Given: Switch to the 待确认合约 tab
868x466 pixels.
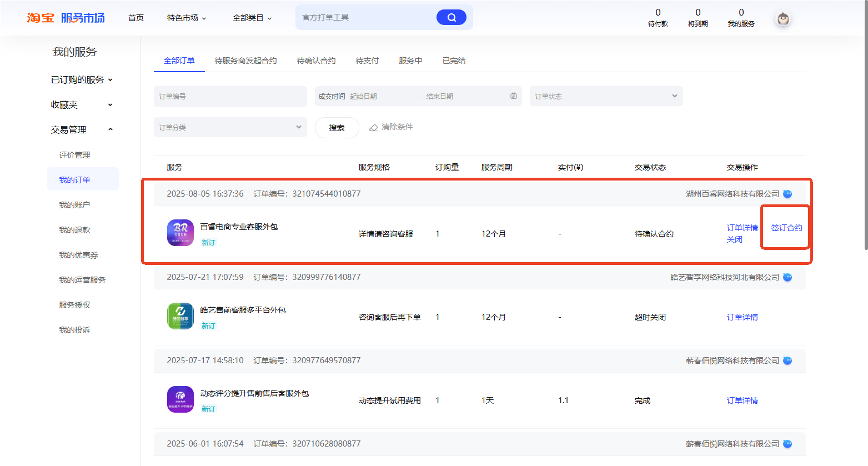Looking at the screenshot, I should 317,61.
